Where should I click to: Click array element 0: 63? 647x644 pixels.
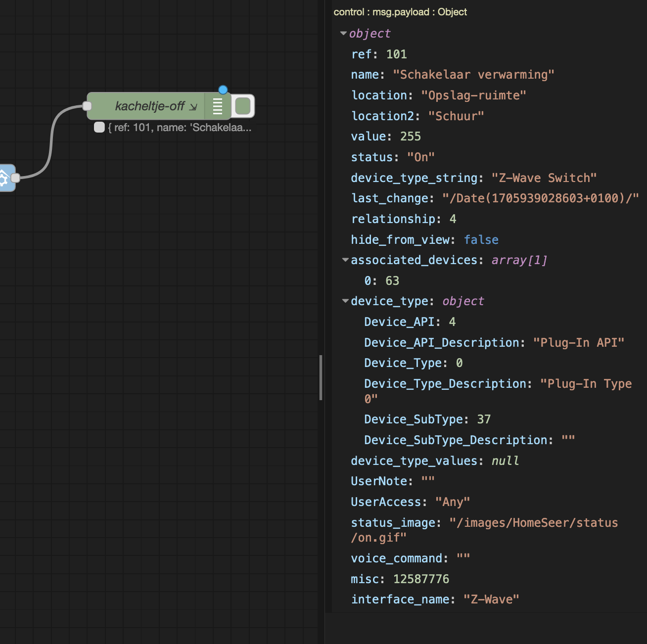pos(382,281)
